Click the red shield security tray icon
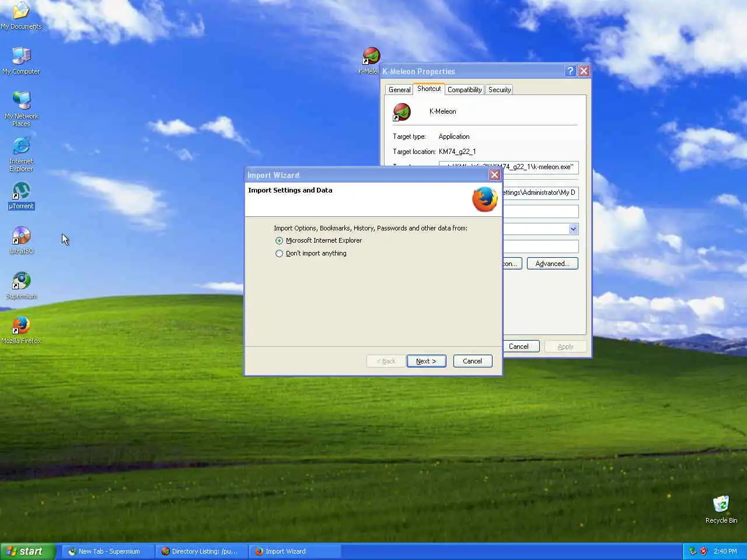This screenshot has width=747, height=560. [703, 551]
